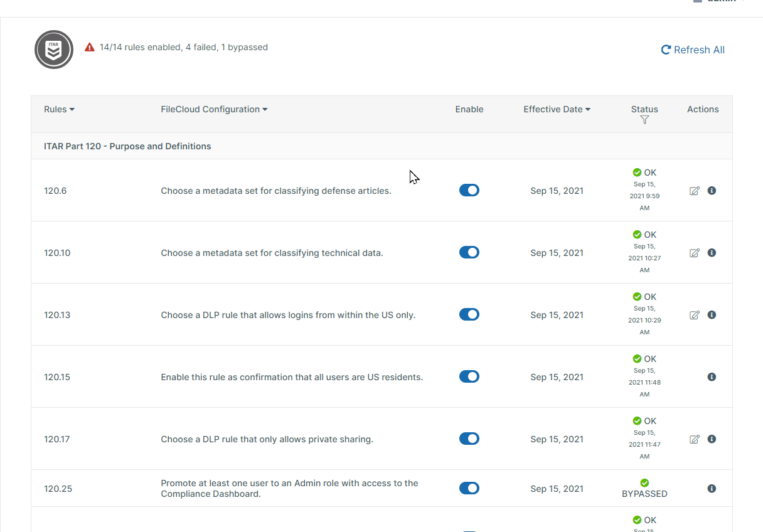Image resolution: width=763 pixels, height=532 pixels.
Task: Disable the rule 120.6 toggle
Action: (469, 190)
